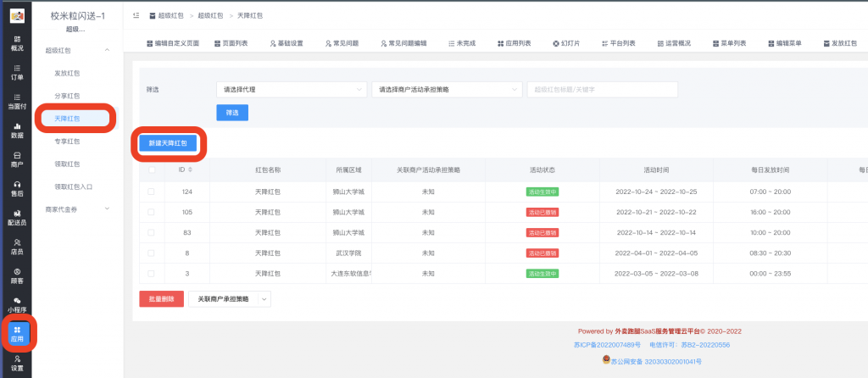Screen dimensions: 868x378
Task: Select 领取红包入口 in the side menu
Action: click(73, 186)
